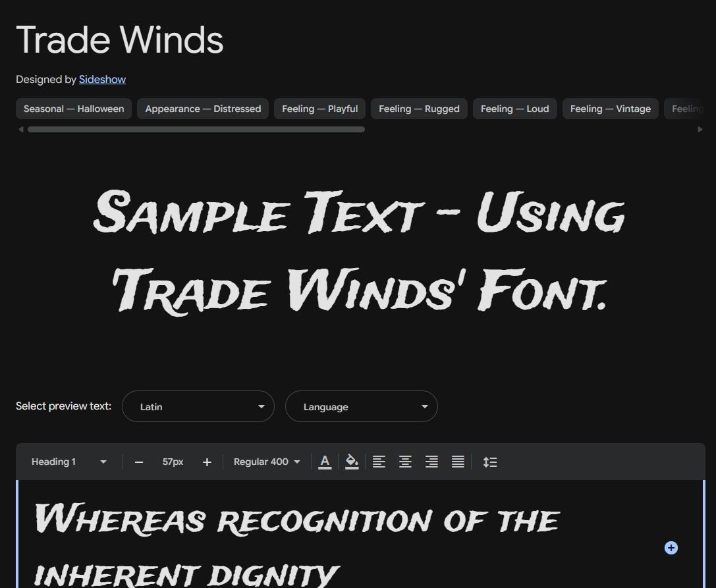Screen dimensions: 716x588
Task: Select the Feeling — Rugged tag
Action: (x=419, y=109)
